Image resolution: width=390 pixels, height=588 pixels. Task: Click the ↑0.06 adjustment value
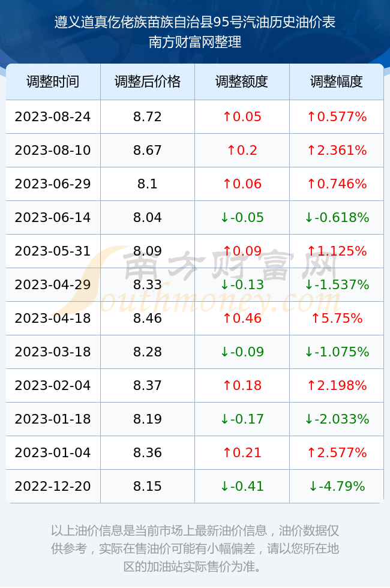[x=242, y=184]
